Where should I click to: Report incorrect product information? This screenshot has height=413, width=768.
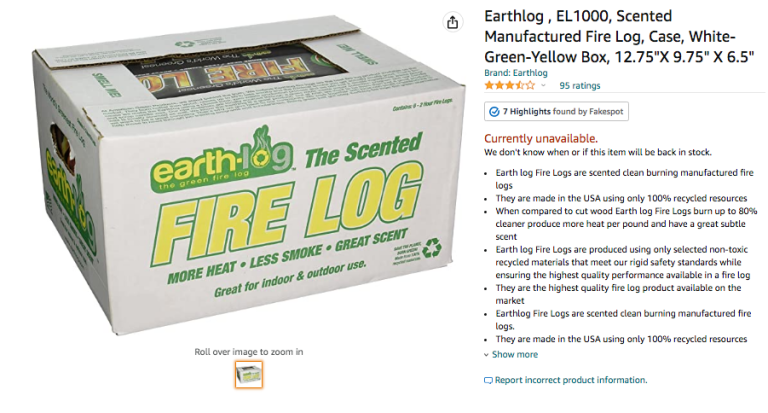coord(571,380)
